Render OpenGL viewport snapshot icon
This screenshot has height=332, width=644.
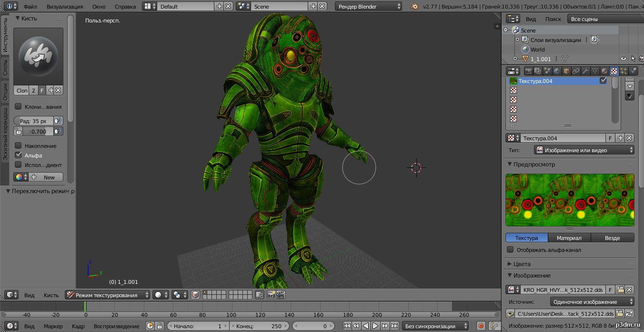[271, 295]
